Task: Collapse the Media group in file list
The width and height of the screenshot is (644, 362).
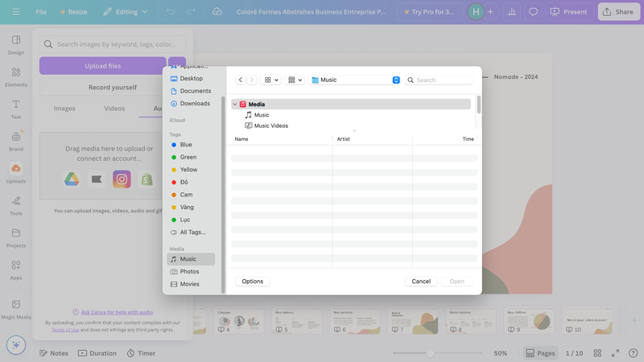Action: (x=235, y=105)
